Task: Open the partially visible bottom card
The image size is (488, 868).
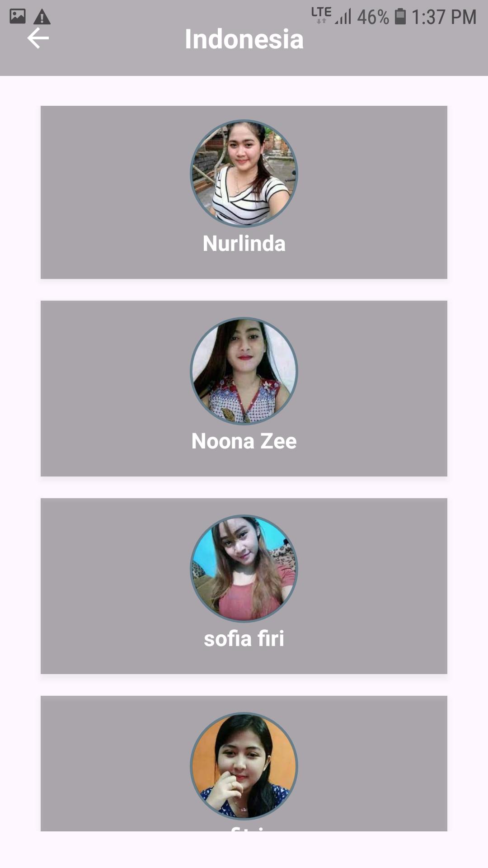Action: [x=244, y=763]
